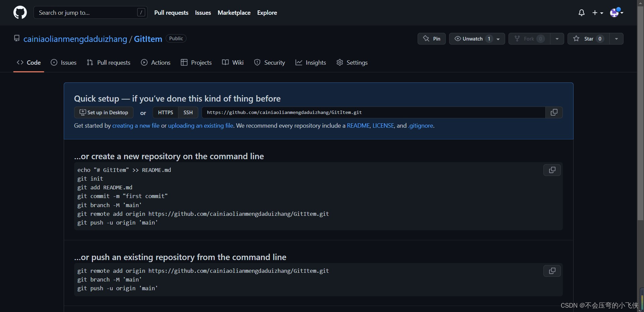Click the "...or create a new repository" heading

pos(169,157)
